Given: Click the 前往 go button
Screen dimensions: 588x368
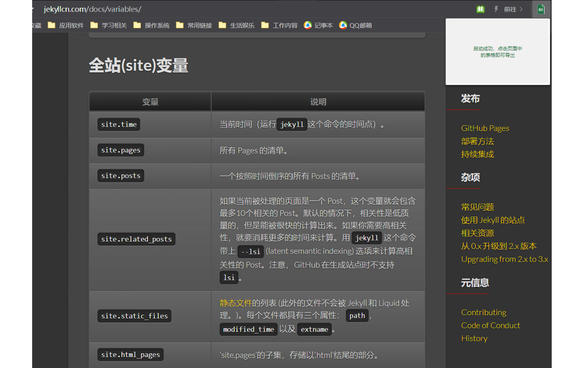Looking at the screenshot, I should 513,9.
